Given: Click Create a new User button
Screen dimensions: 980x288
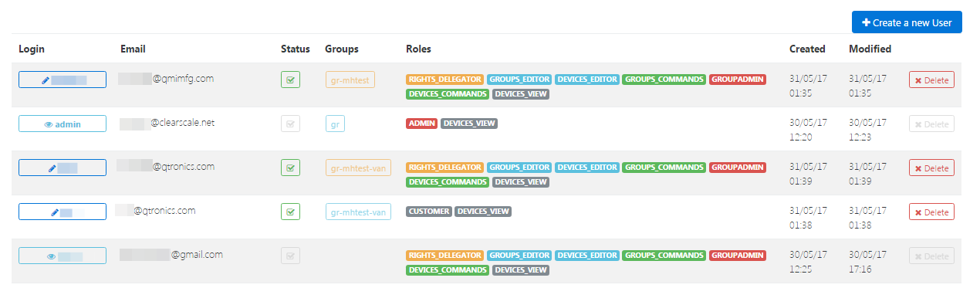Looking at the screenshot, I should coord(907,22).
